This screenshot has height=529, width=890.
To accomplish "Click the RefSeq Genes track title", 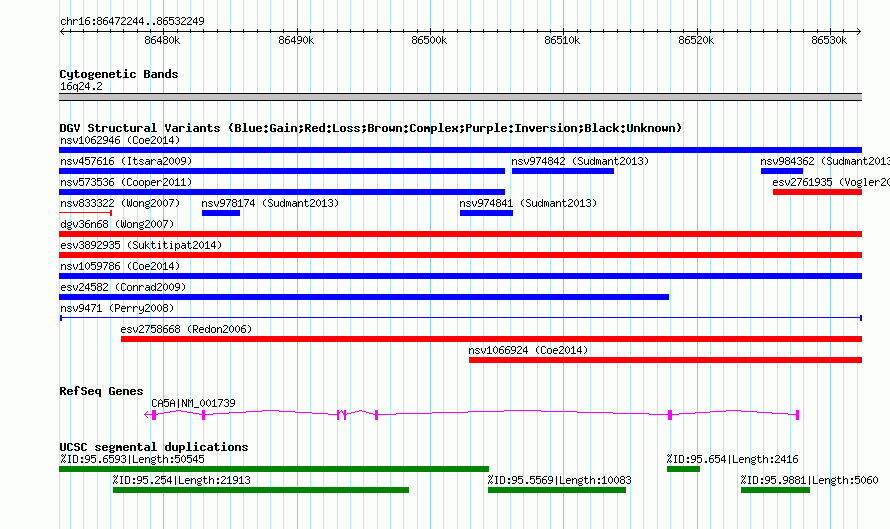I will pos(101,391).
